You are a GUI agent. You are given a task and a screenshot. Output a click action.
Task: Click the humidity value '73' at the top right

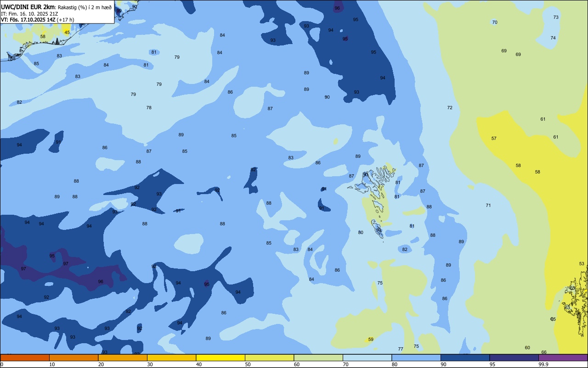[556, 17]
